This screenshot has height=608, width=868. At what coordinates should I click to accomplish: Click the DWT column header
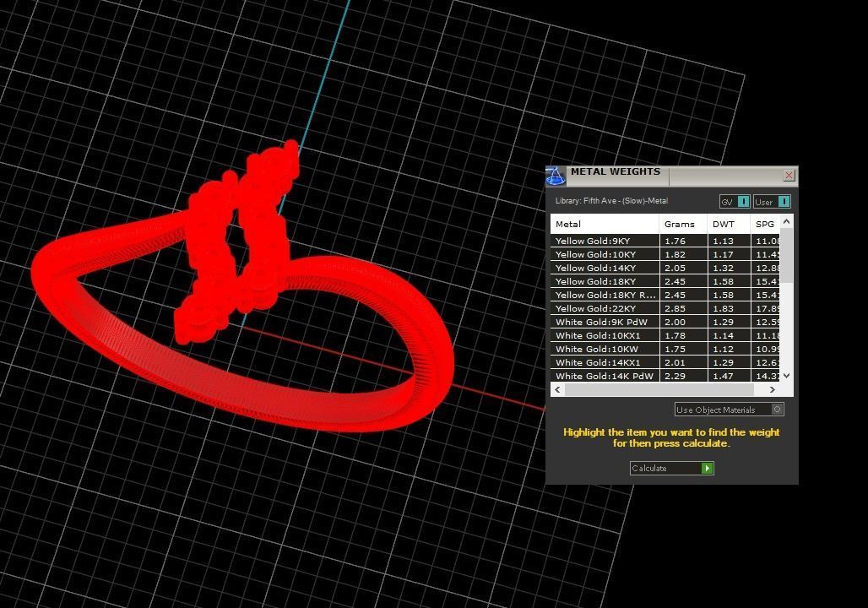(729, 225)
